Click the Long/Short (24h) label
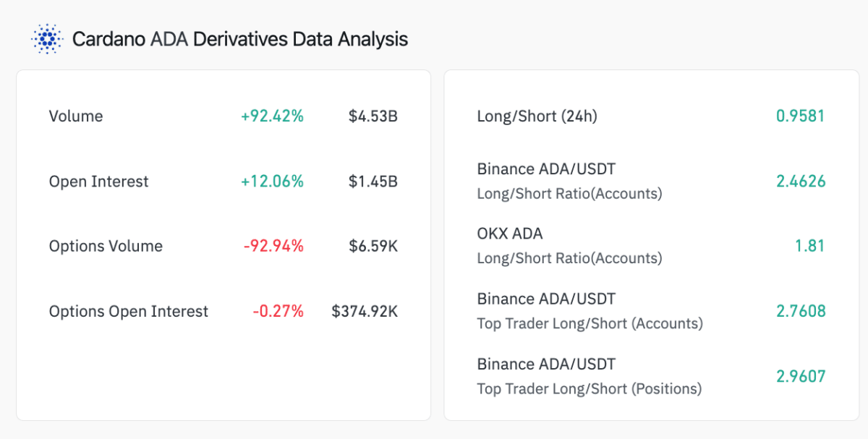 coord(537,116)
